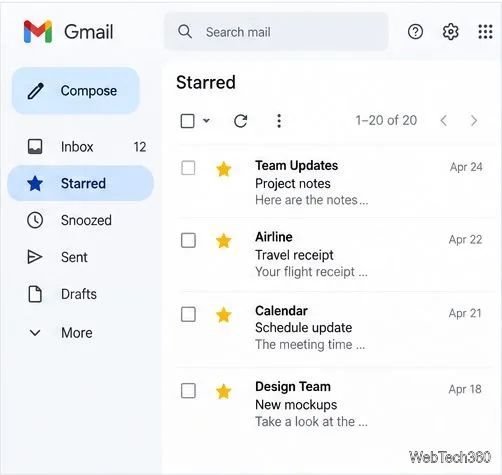Click the Sent paper plane icon
Viewport: 502px width, 475px height.
point(35,257)
